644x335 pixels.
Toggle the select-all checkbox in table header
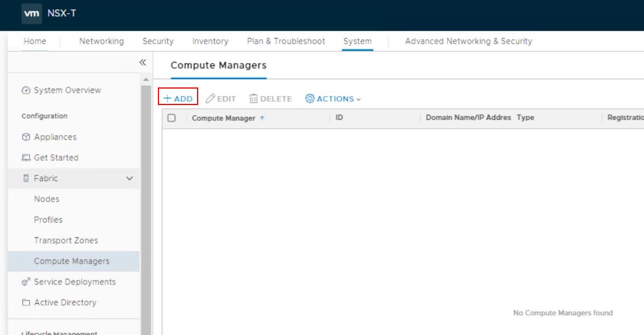pos(172,118)
